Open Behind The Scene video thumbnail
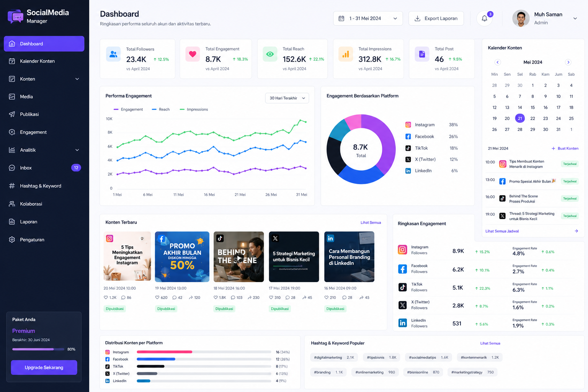This screenshot has width=588, height=392. pos(238,257)
